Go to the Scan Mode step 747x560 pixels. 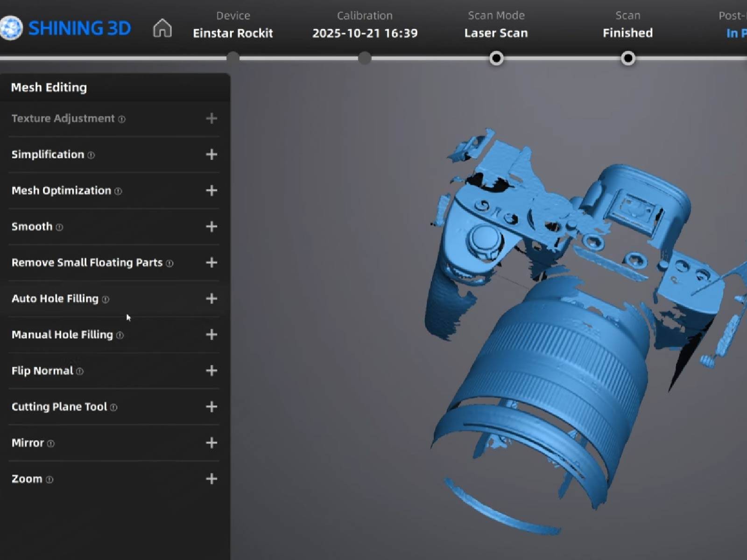[x=496, y=25]
